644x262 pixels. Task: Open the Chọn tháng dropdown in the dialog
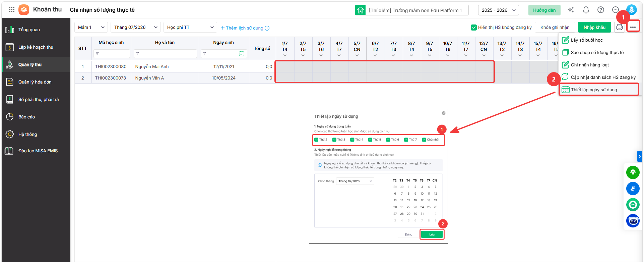(x=355, y=181)
